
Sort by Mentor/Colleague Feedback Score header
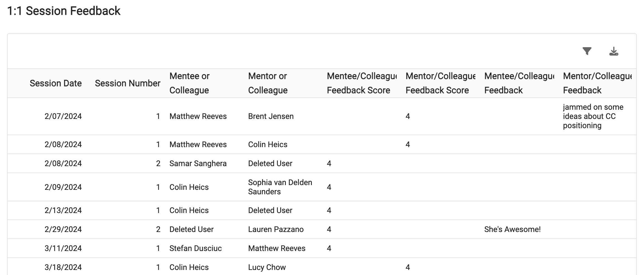coord(440,83)
